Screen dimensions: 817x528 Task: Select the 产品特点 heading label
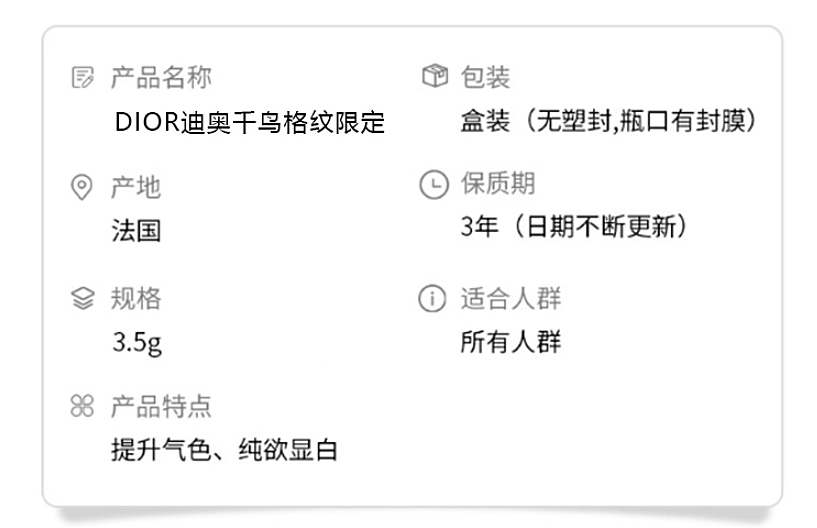(x=161, y=407)
